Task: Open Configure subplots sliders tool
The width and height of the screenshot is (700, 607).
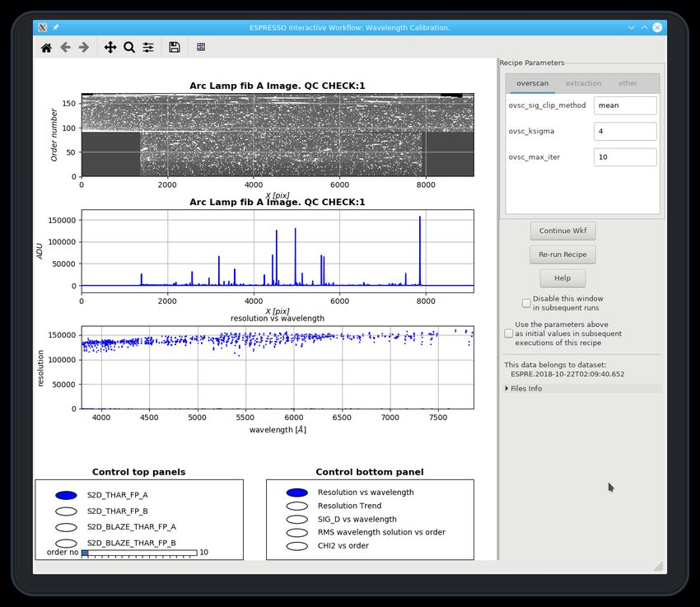Action: [148, 47]
